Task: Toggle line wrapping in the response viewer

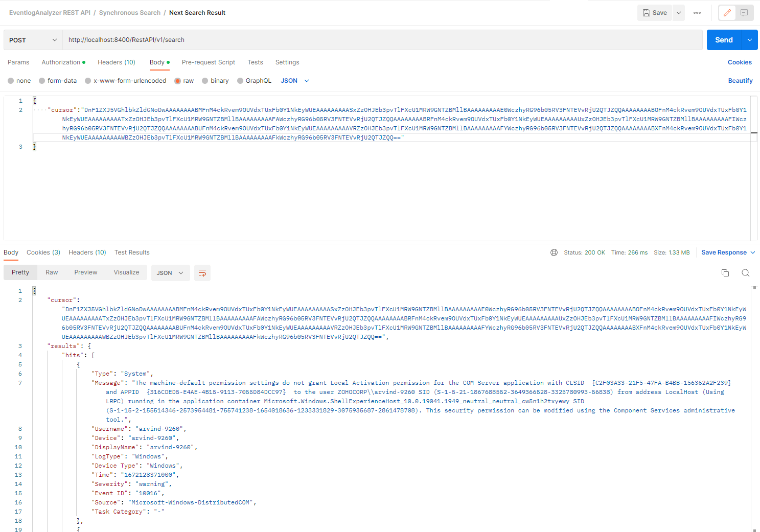Action: coord(202,273)
